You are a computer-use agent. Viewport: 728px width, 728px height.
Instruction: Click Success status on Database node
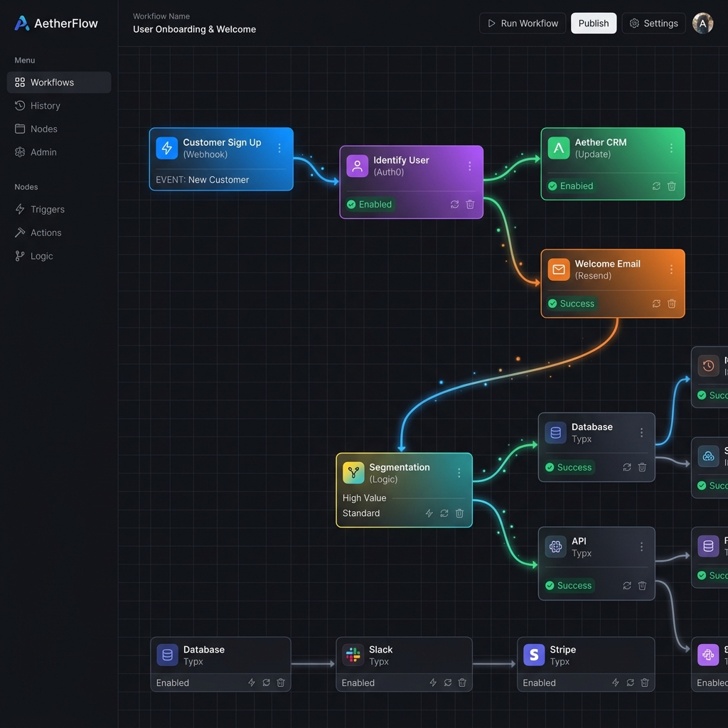(569, 467)
